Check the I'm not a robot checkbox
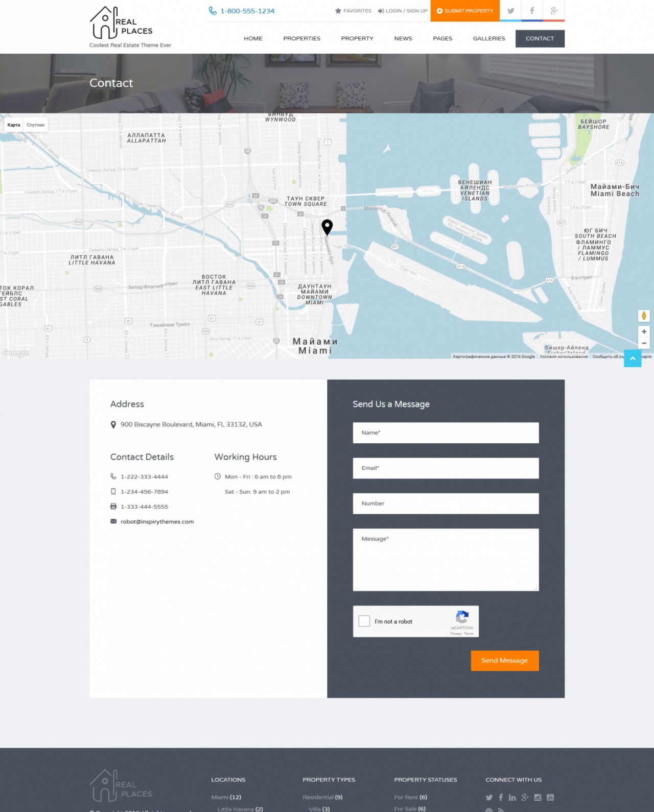This screenshot has height=812, width=654. tap(364, 621)
